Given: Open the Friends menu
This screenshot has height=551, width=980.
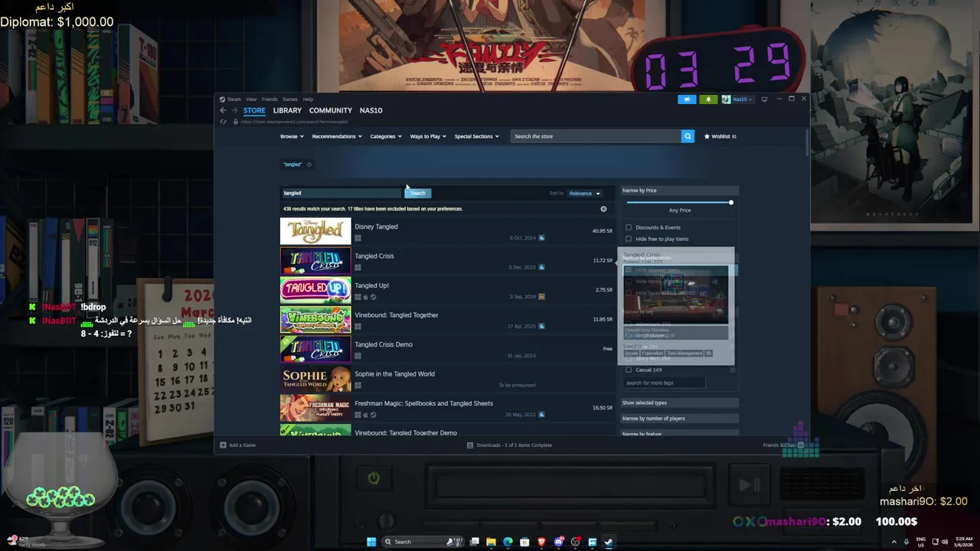Looking at the screenshot, I should click(269, 99).
